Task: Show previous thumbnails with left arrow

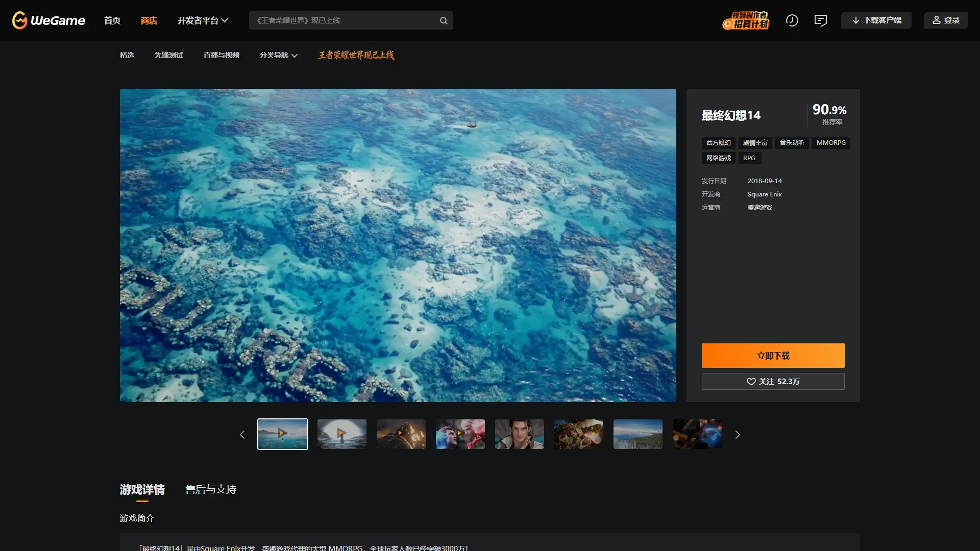Action: (x=242, y=435)
